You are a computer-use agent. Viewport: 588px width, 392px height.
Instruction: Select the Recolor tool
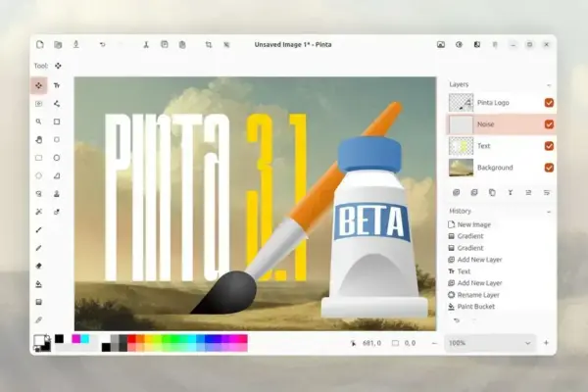coord(57,212)
